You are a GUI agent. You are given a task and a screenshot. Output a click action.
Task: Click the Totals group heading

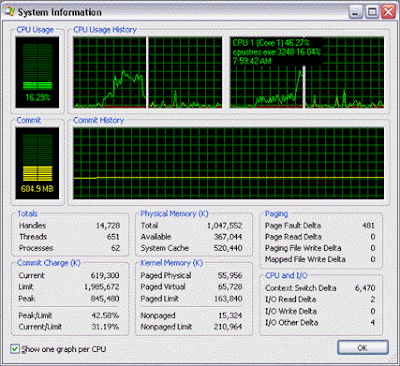(27, 214)
